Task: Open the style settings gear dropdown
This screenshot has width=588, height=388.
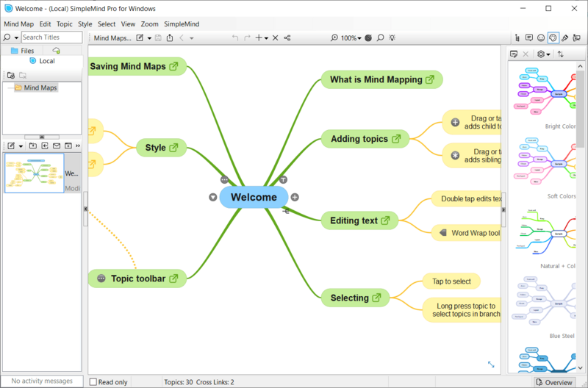Action: pos(543,54)
